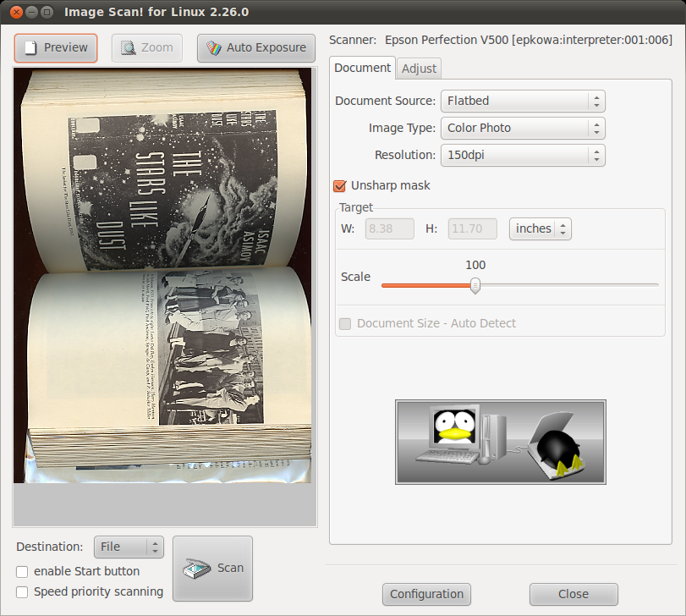Click the page icon on Preview button

(x=30, y=47)
